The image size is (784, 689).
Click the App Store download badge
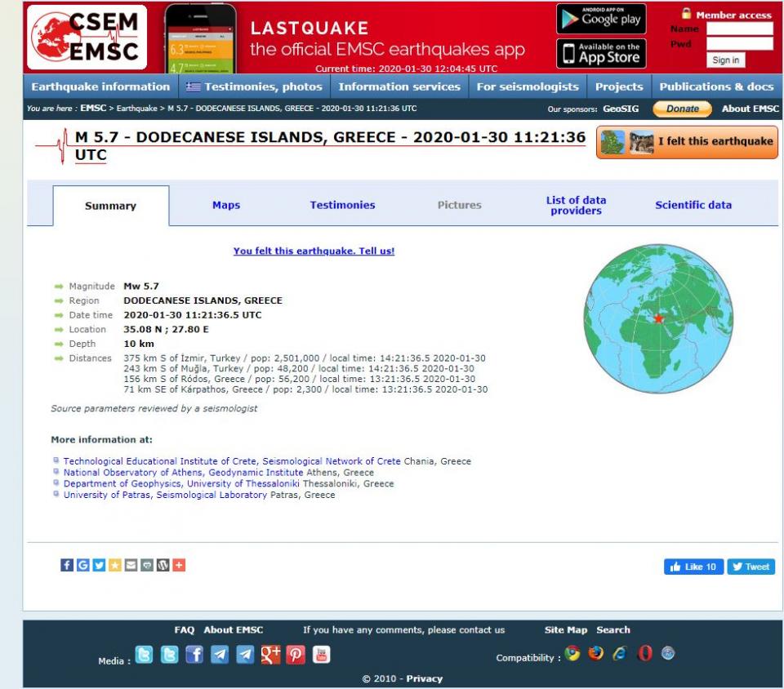pyautogui.click(x=599, y=53)
